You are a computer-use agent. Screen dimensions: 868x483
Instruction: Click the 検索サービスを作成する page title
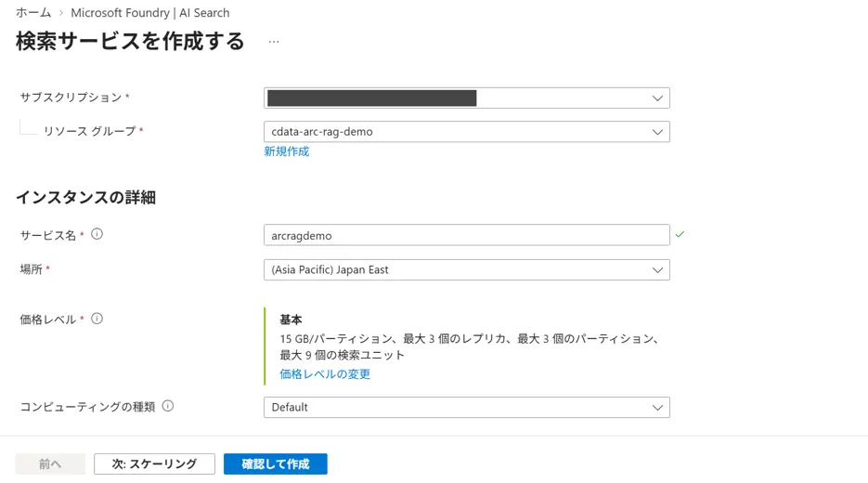(x=130, y=42)
